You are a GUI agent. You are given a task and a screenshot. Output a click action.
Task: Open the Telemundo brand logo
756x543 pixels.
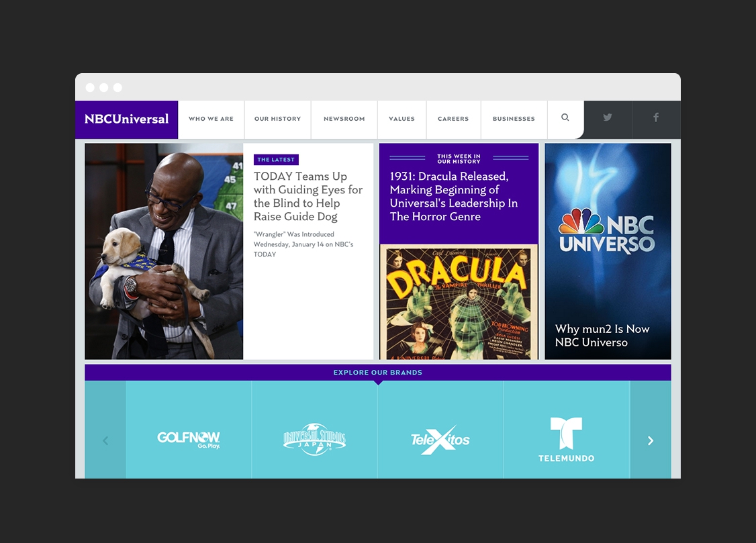click(566, 440)
